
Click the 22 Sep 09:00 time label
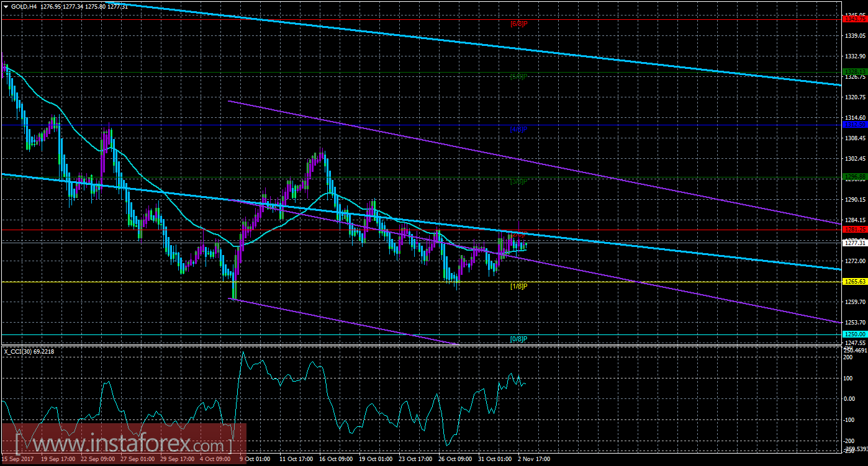(x=97, y=460)
